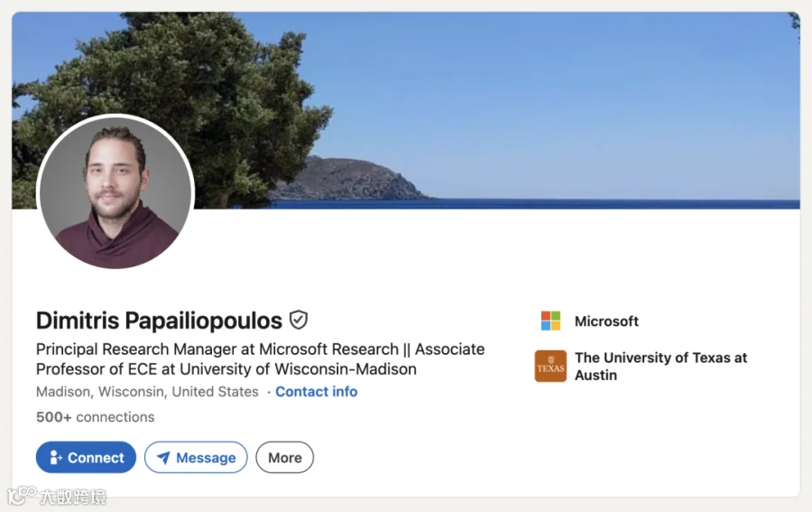
Task: Click the watermark logo at bottom left
Action: coord(57,496)
